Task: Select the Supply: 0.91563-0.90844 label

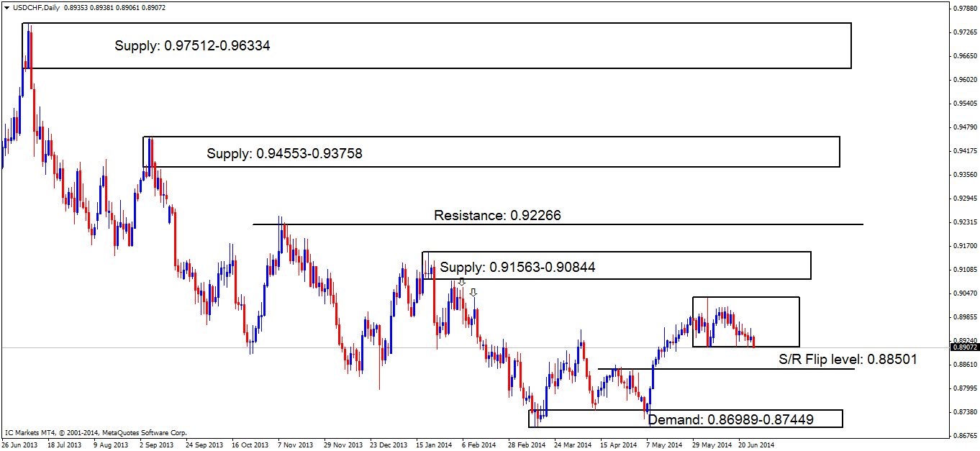Action: click(518, 267)
